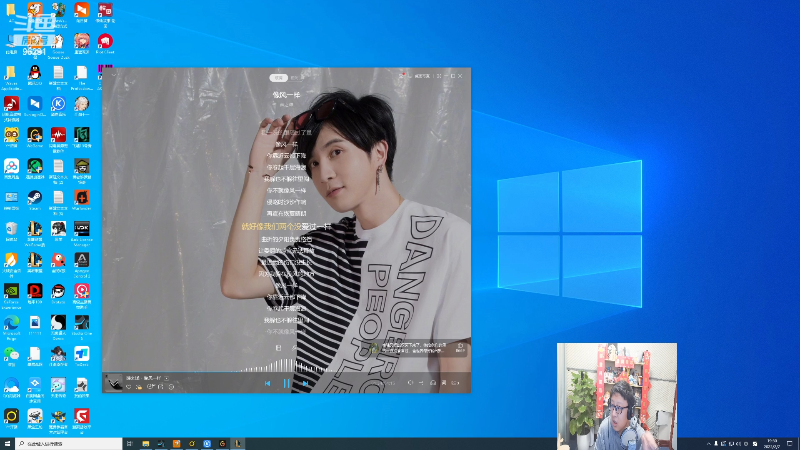Open the album cover thumbnail in the player bar
Image resolution: width=800 pixels, height=450 pixels.
point(113,383)
